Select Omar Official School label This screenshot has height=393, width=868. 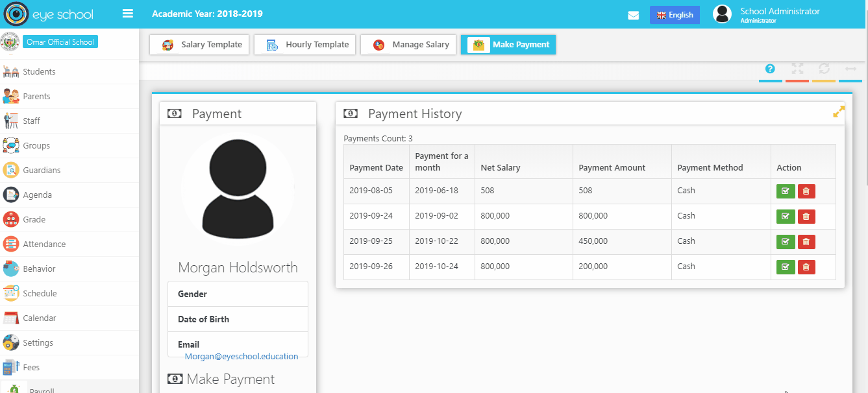coord(60,42)
